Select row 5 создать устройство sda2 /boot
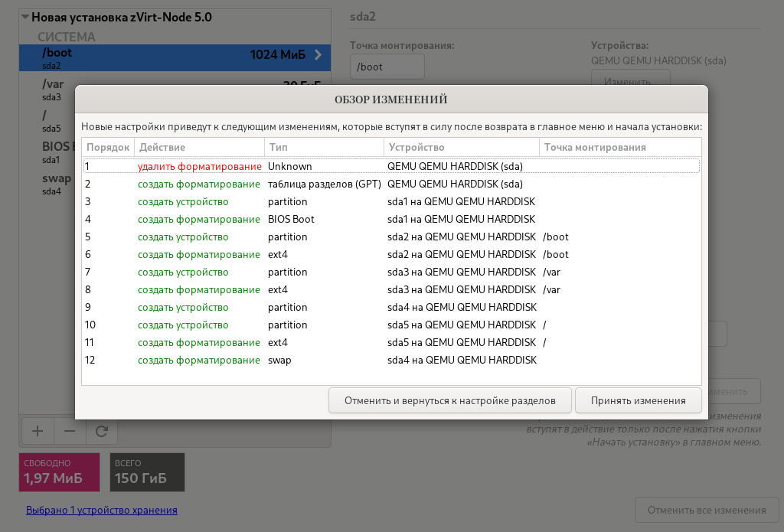Image resolution: width=784 pixels, height=532 pixels. pos(391,237)
